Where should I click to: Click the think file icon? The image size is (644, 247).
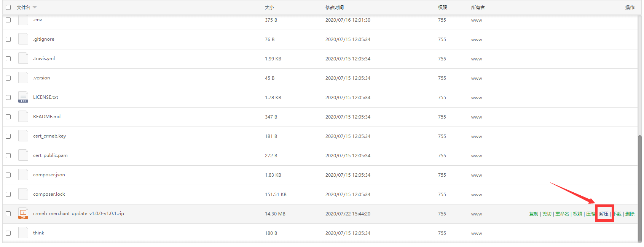[23, 233]
